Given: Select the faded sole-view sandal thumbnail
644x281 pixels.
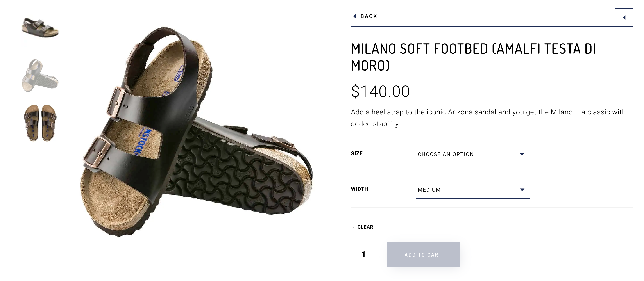Looking at the screenshot, I should pyautogui.click(x=40, y=75).
